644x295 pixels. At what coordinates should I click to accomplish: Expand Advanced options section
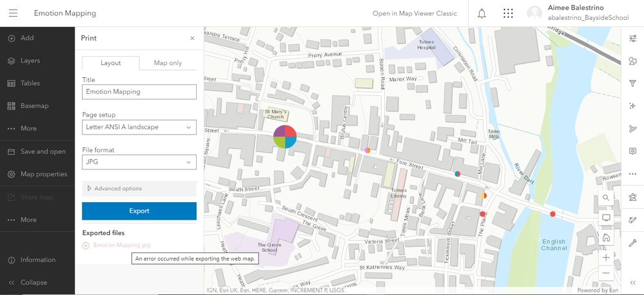click(x=139, y=188)
